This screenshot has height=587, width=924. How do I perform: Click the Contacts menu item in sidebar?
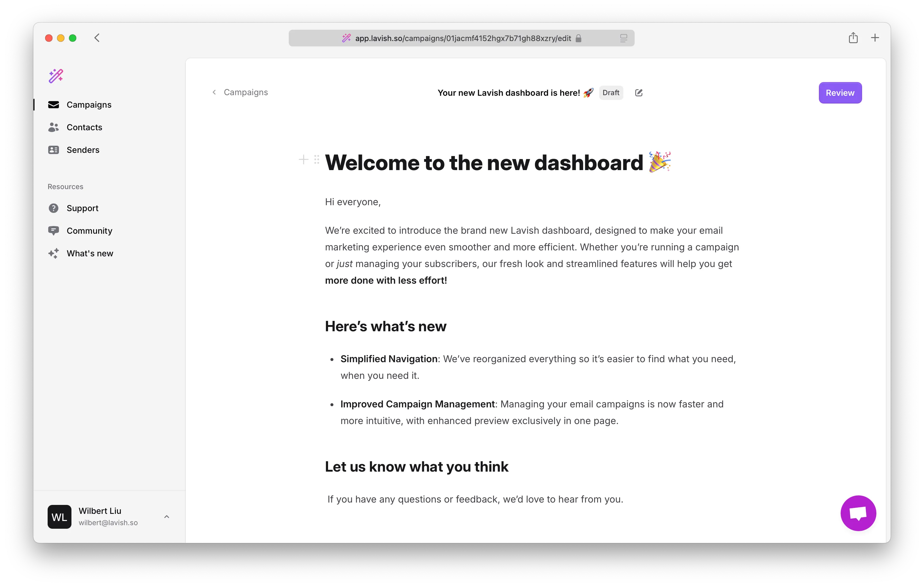pyautogui.click(x=84, y=127)
